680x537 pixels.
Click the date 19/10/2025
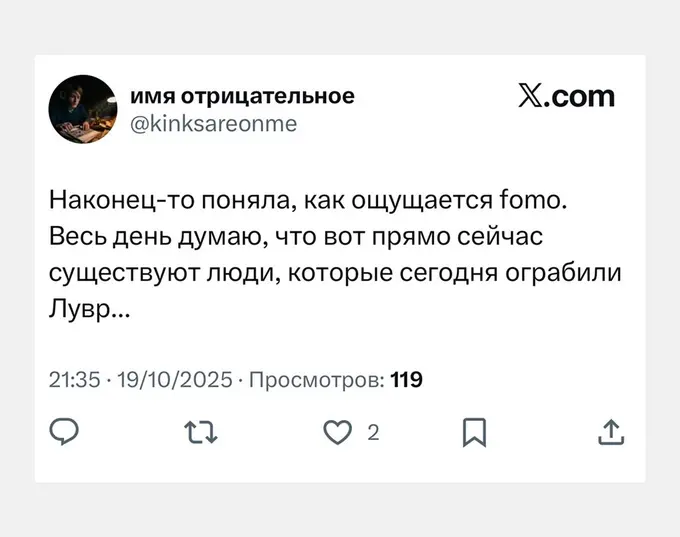point(174,380)
